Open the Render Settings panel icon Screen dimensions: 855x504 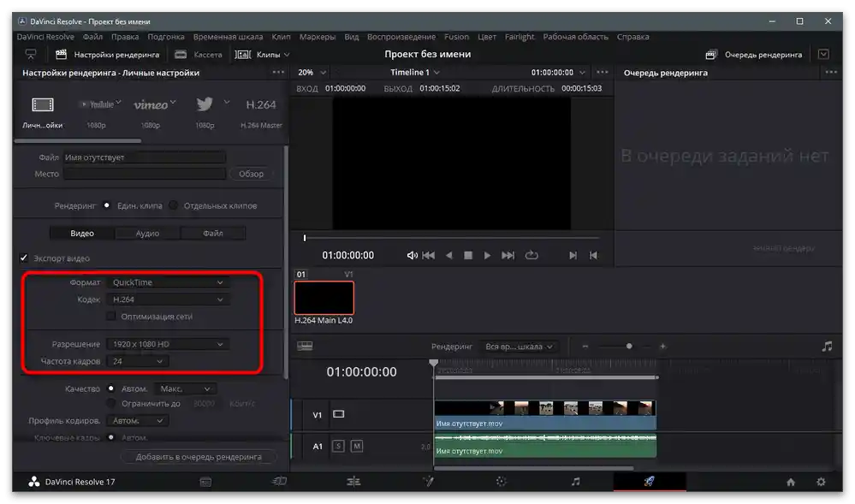(61, 55)
